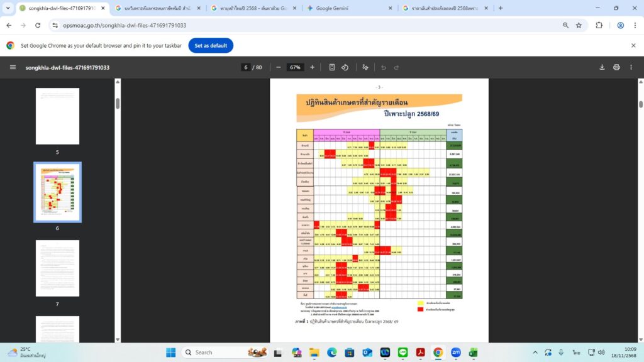Zoom out the PDF with minus icon
The image size is (644, 362).
[x=278, y=67]
